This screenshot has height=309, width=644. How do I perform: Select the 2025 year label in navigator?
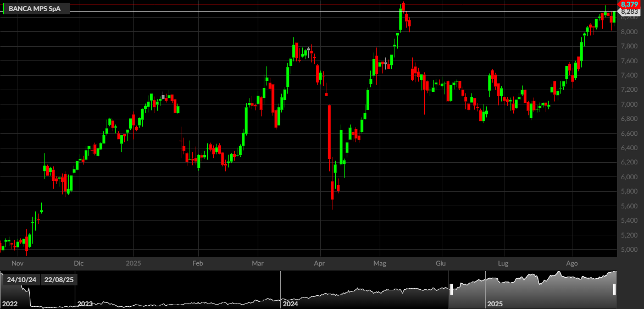495,304
